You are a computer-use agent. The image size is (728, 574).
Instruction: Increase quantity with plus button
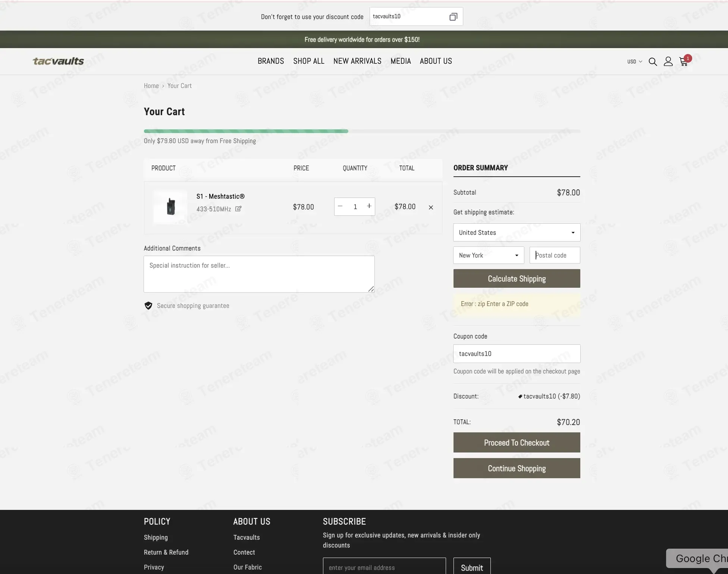(369, 206)
